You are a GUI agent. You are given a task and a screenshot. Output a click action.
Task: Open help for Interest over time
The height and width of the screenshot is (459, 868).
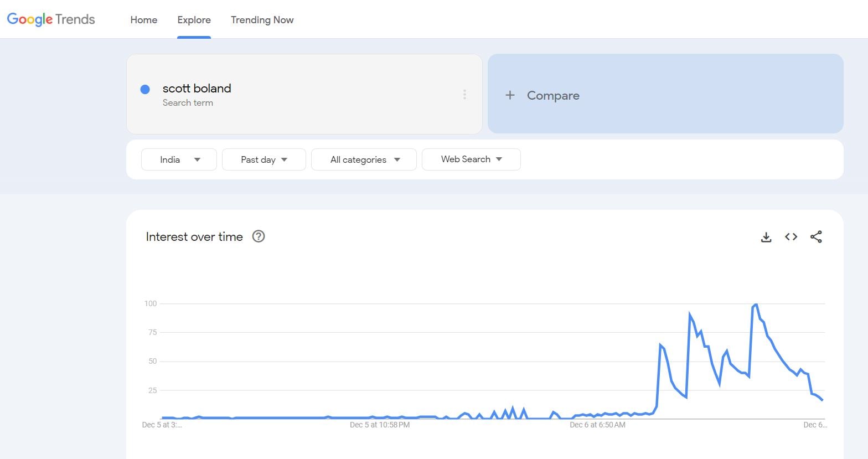259,236
